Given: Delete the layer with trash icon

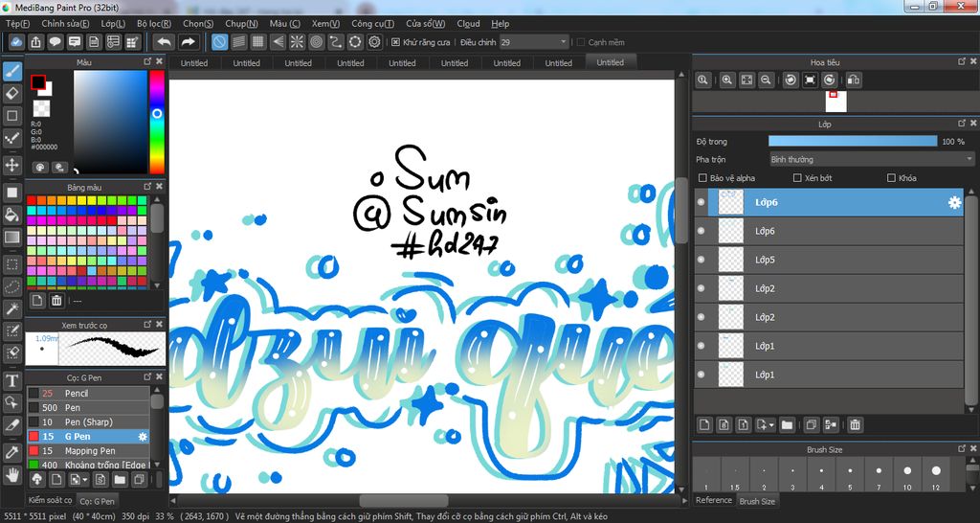Looking at the screenshot, I should click(855, 424).
